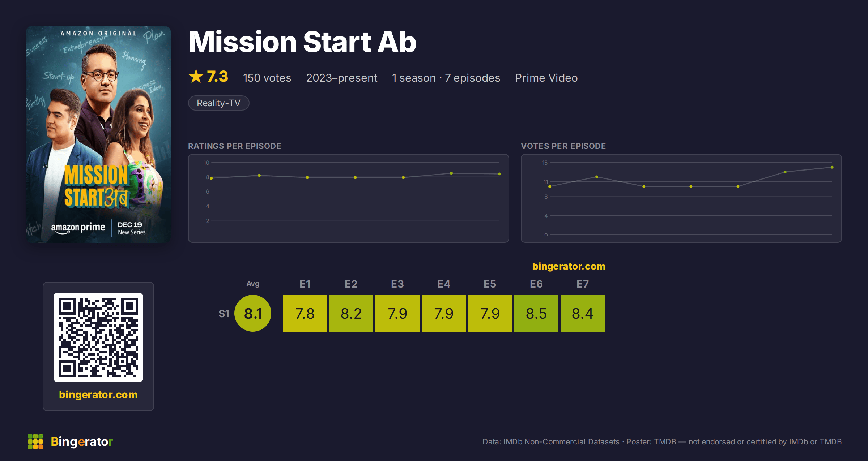
Task: Click the Bingerator brand name in footer
Action: tap(82, 441)
